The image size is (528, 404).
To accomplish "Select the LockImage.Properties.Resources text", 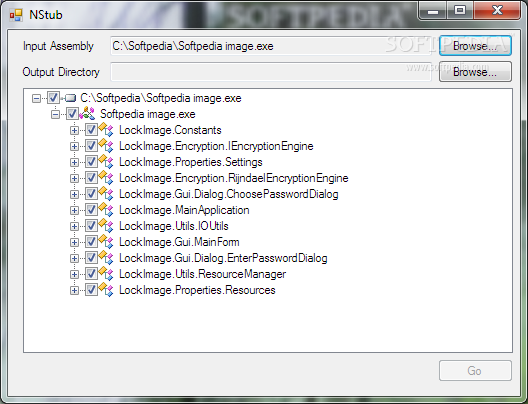I will tap(197, 290).
